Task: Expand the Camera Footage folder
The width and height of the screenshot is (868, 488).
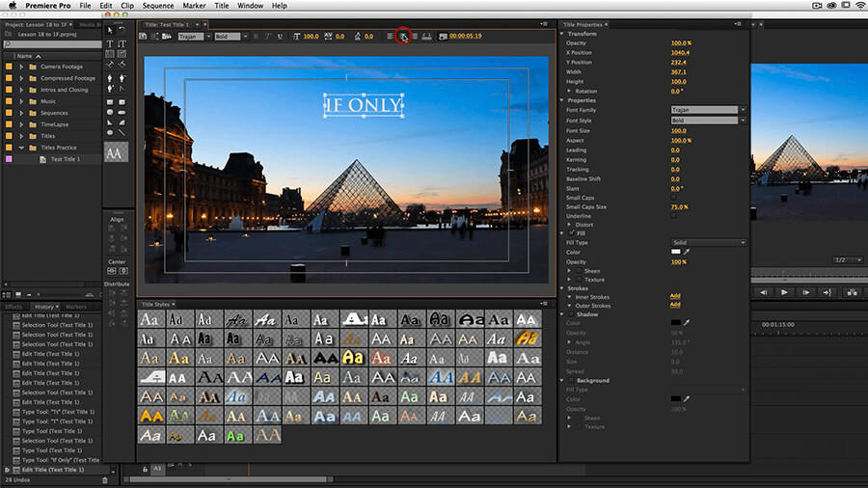Action: click(22, 67)
